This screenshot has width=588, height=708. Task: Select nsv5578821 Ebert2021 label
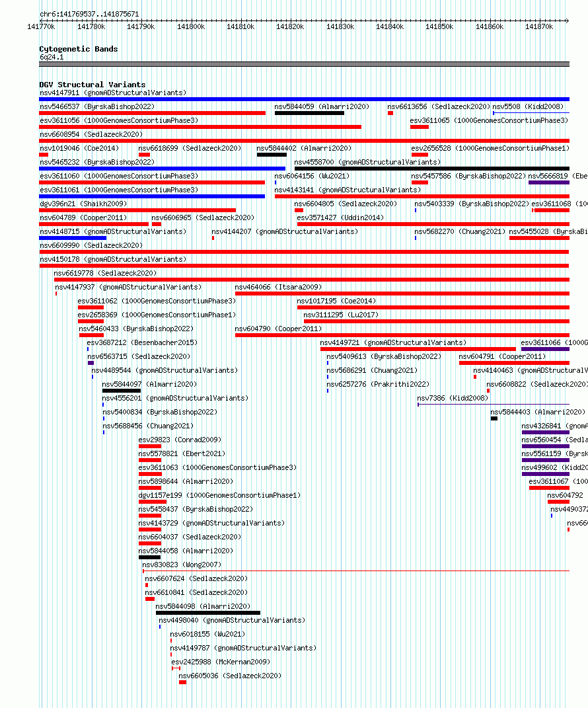182,453
